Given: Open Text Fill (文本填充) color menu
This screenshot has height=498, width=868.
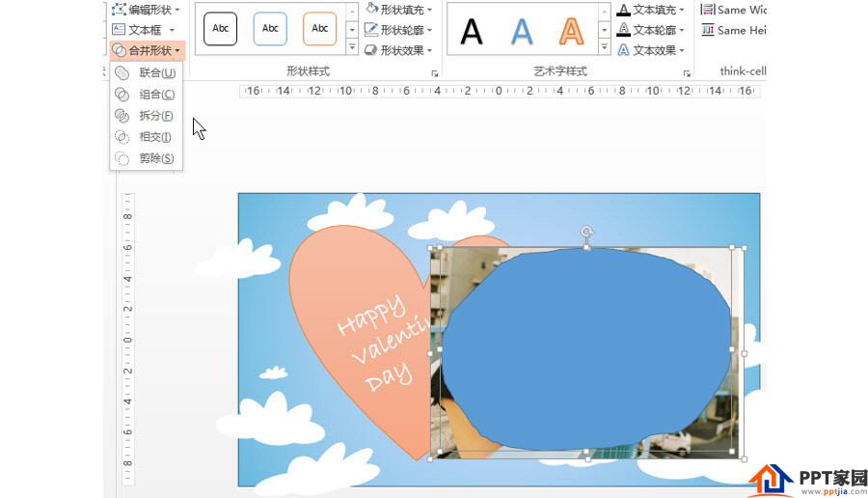Looking at the screenshot, I should [x=651, y=10].
